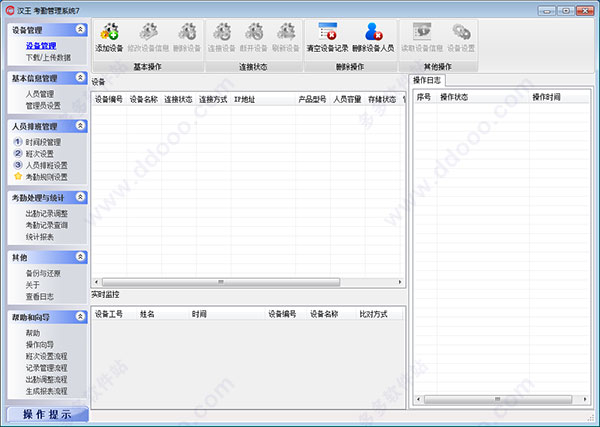Open 关于 in sidebar
The width and height of the screenshot is (600, 427).
pyautogui.click(x=33, y=285)
